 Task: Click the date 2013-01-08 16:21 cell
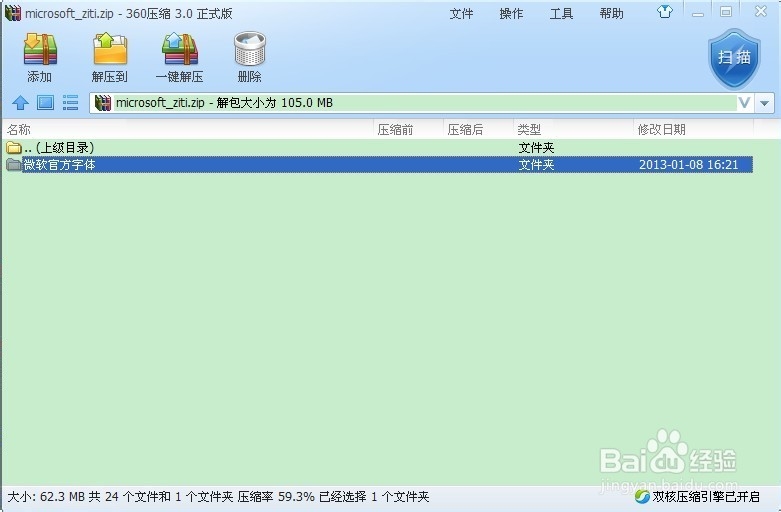click(x=689, y=165)
